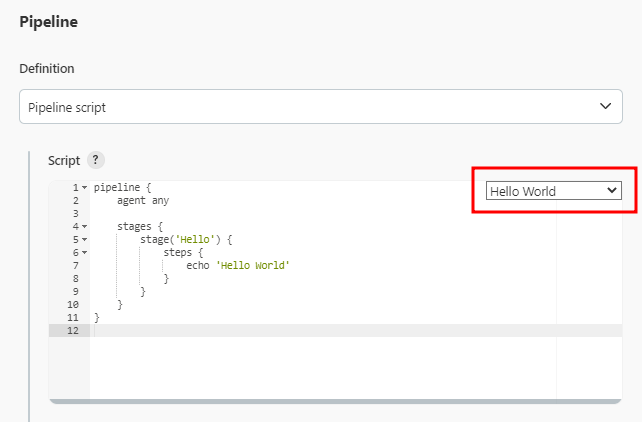Click the Script label
This screenshot has width=642, height=422.
point(64,160)
